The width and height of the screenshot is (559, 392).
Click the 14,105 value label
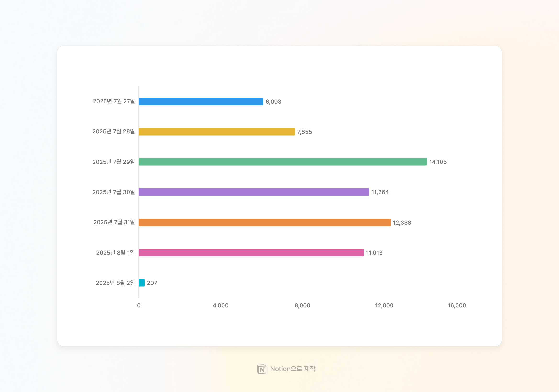click(x=438, y=162)
